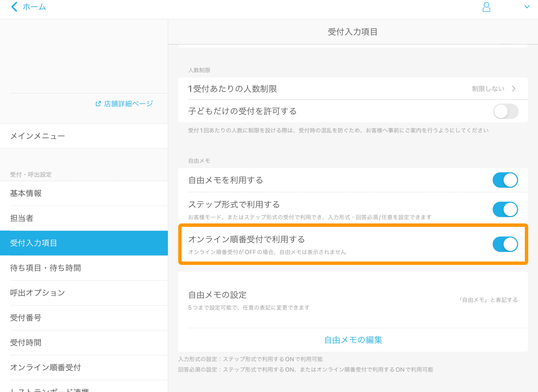The width and height of the screenshot is (538, 392).
Task: Click 自由メモの編集 button
Action: [353, 340]
